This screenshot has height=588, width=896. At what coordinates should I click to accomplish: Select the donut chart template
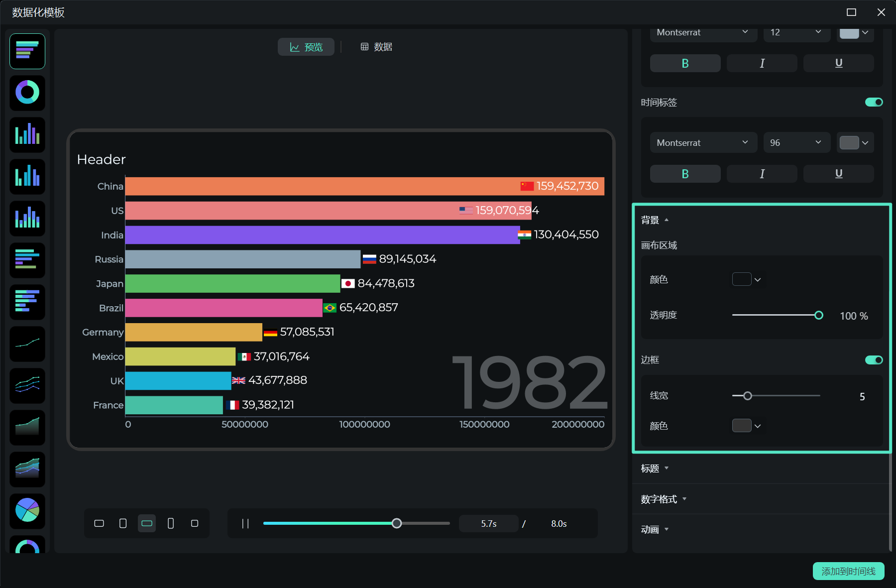coord(27,93)
